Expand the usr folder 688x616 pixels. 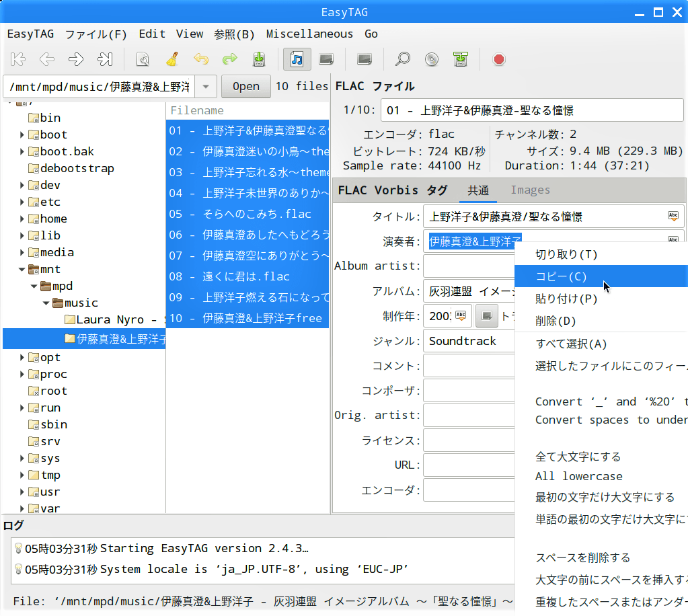[x=22, y=492]
